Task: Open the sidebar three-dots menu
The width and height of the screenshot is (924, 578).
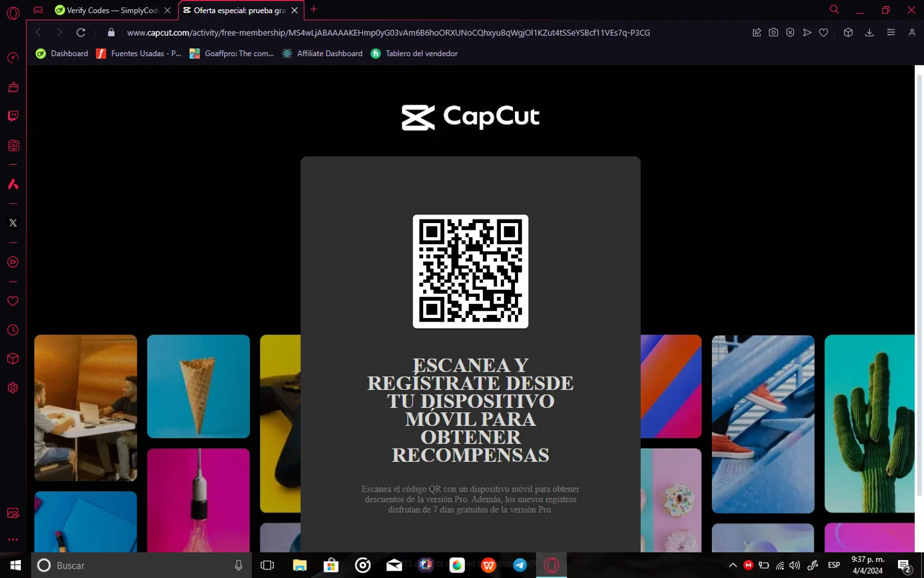Action: (x=13, y=540)
